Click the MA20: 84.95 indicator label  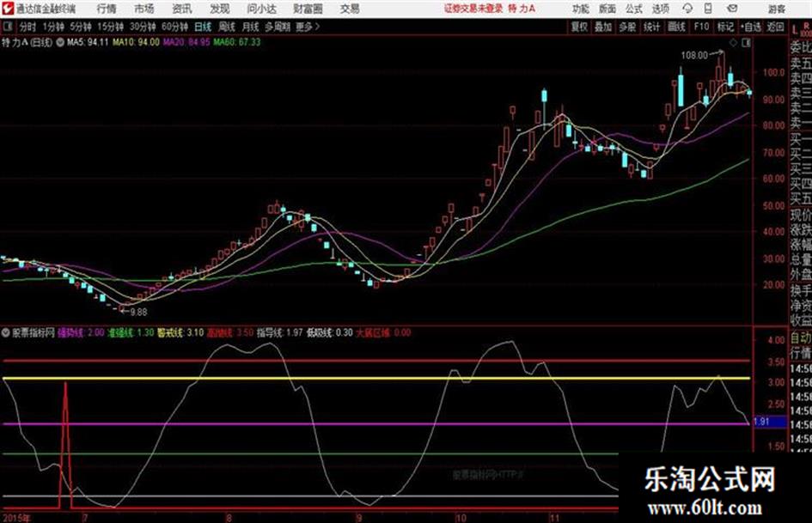[x=186, y=42]
